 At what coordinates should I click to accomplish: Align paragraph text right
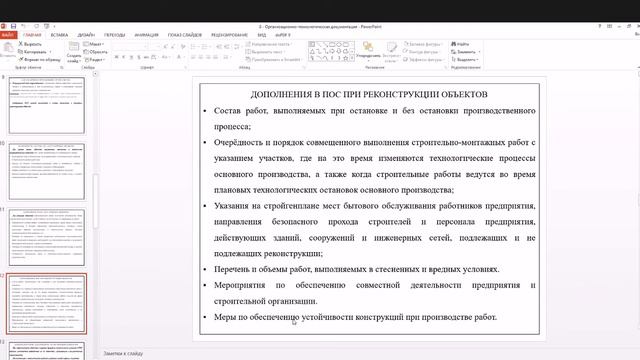tap(208, 57)
